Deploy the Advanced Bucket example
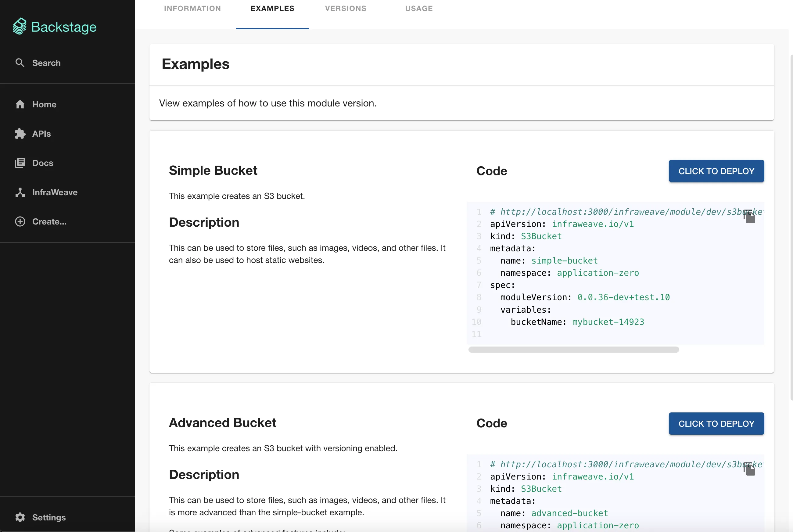This screenshot has width=793, height=532. pyautogui.click(x=716, y=423)
